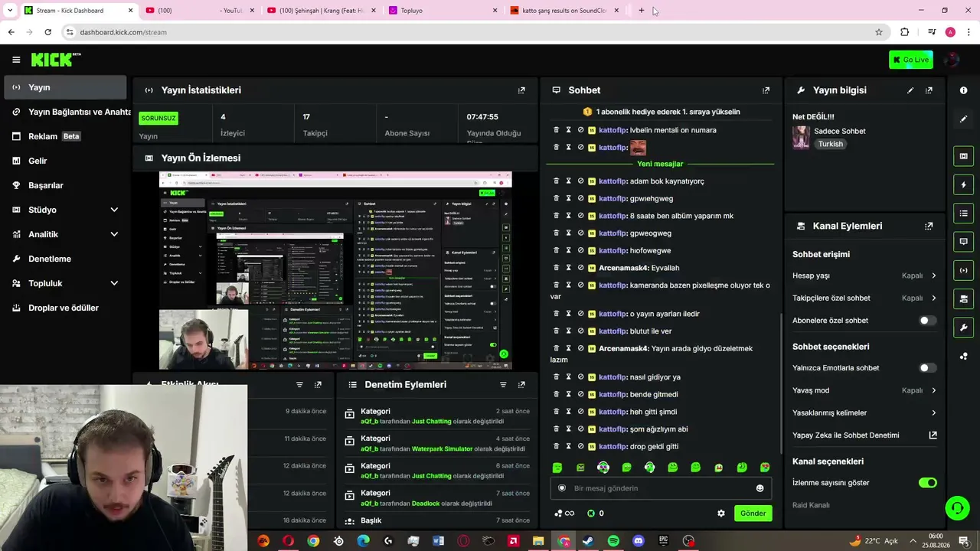
Task: Open Droplar ve ödüller in the sidebar
Action: pos(65,308)
